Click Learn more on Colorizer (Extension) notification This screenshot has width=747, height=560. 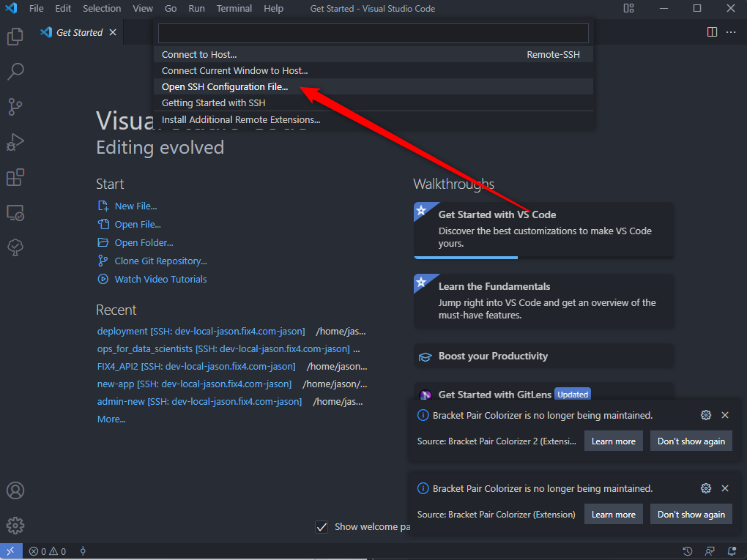[614, 515]
